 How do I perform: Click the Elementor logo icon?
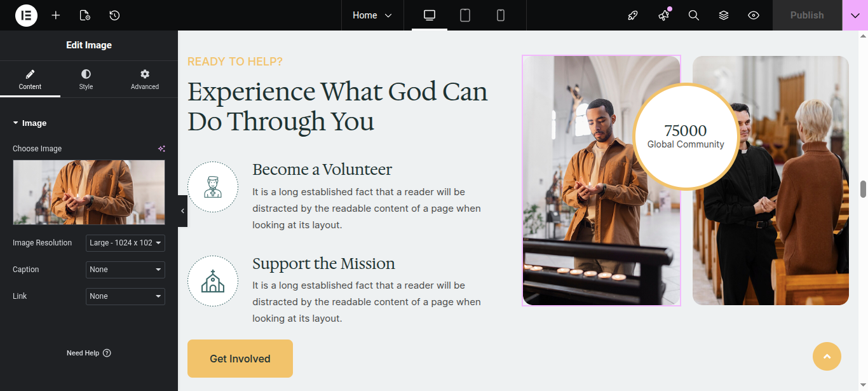tap(26, 15)
